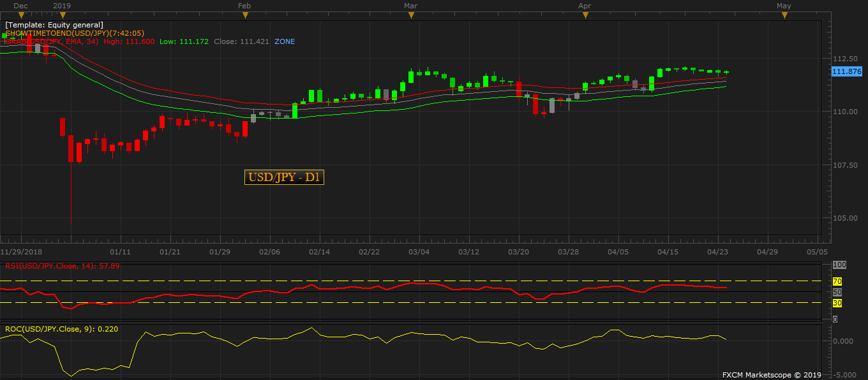Click the 04/15 date axis label

click(x=668, y=252)
